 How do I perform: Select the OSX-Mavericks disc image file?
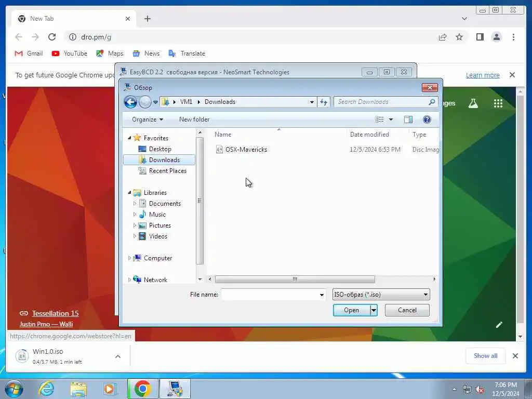(x=246, y=149)
